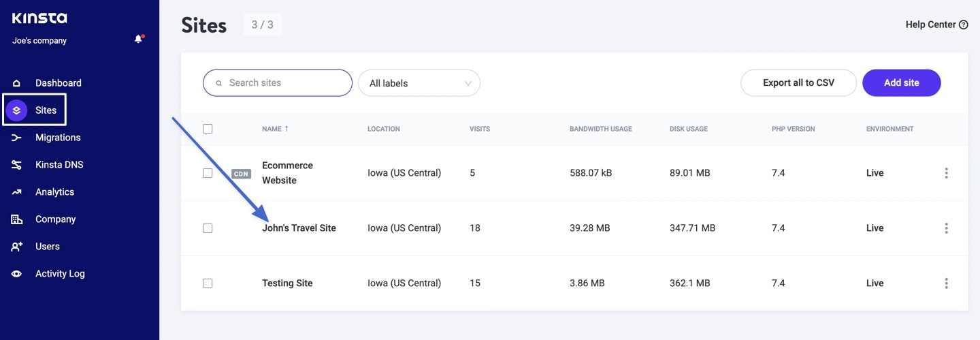Open John's Travel Site

point(299,228)
